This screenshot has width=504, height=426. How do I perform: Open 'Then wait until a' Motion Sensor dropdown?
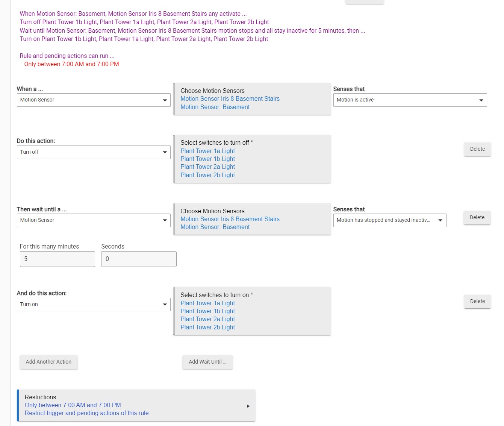[x=94, y=220]
